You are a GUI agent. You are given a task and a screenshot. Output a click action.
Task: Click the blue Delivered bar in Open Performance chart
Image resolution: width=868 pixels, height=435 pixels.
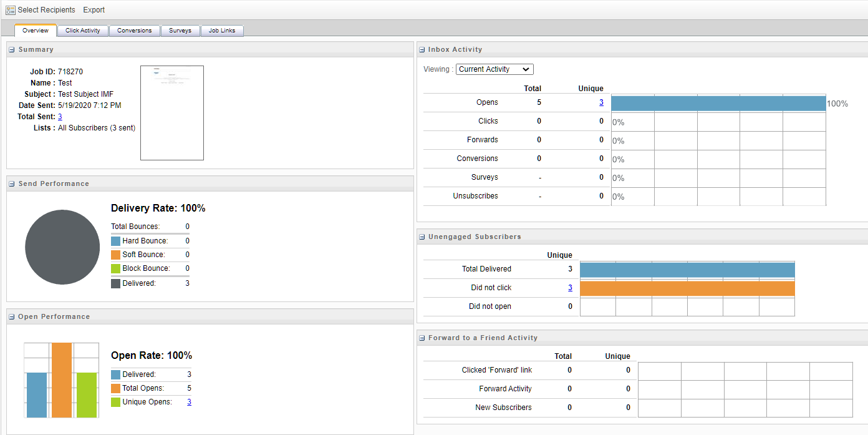tap(37, 395)
